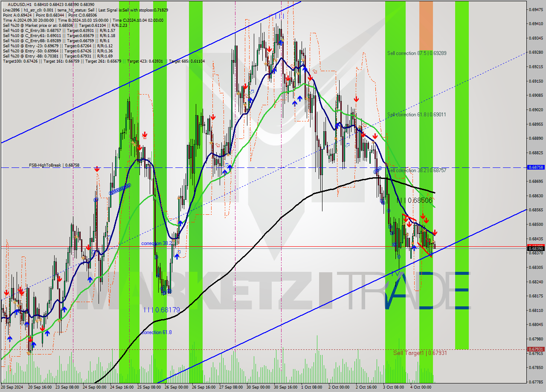Click the blue 0.68758 price axis tag
546x392 pixels.
click(x=535, y=167)
